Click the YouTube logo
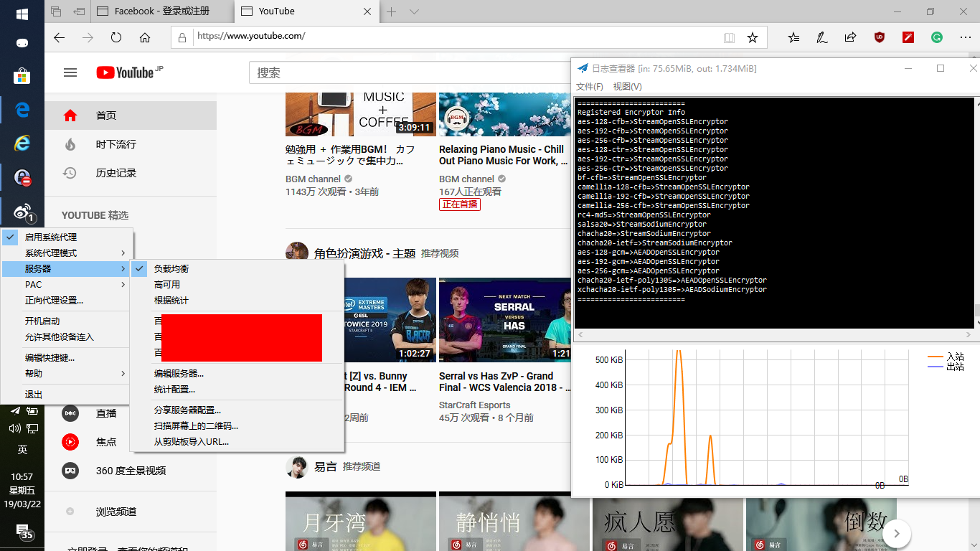980x551 pixels. pyautogui.click(x=126, y=72)
